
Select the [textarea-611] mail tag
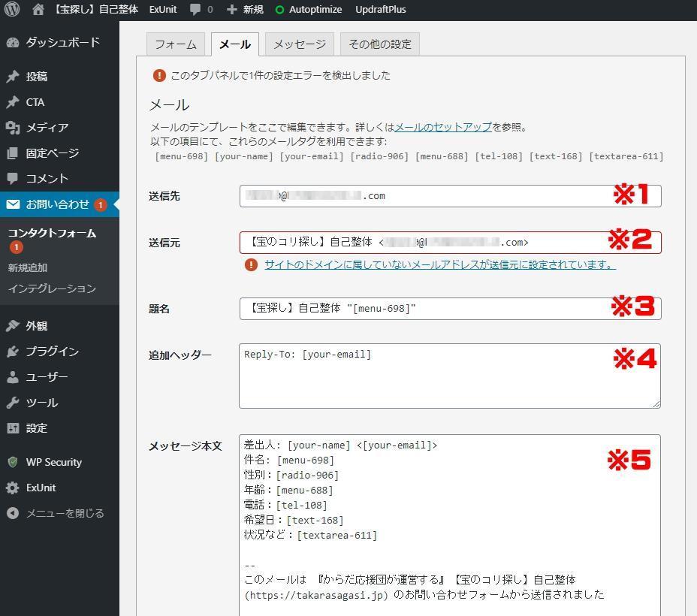pos(626,156)
